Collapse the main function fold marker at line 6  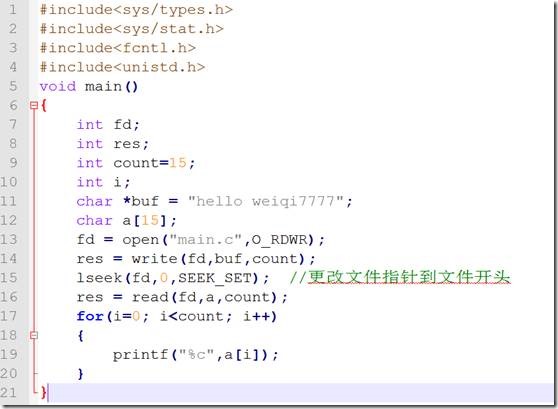tap(34, 105)
